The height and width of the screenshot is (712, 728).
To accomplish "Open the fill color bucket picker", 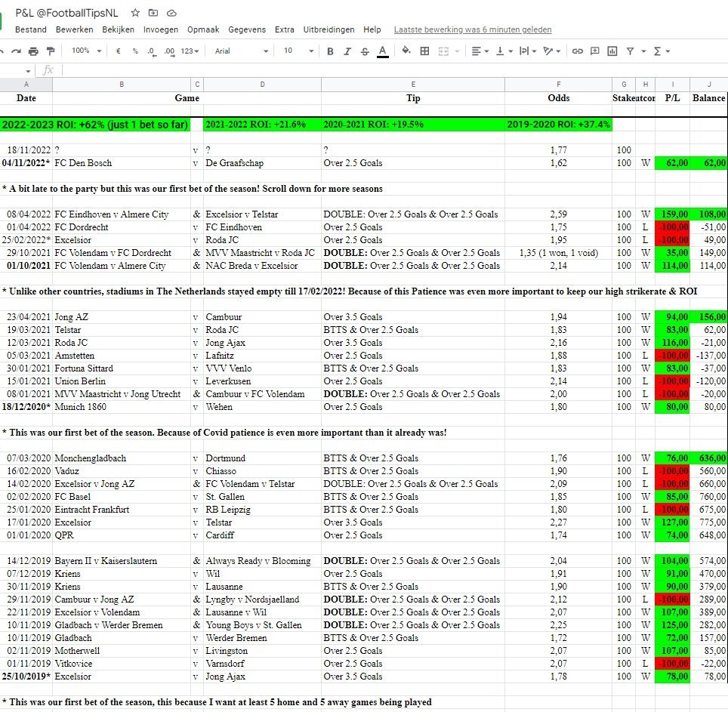I will pos(406,51).
